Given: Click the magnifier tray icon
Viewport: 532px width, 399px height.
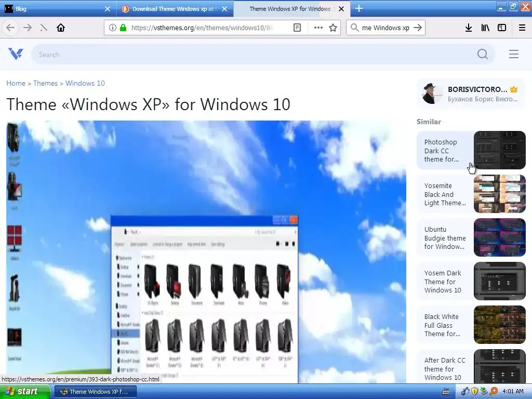Looking at the screenshot, I should point(494,391).
